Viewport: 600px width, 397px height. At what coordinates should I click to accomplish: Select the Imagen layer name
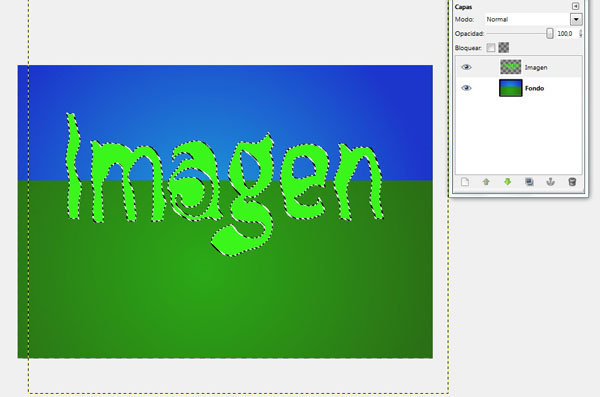point(536,67)
